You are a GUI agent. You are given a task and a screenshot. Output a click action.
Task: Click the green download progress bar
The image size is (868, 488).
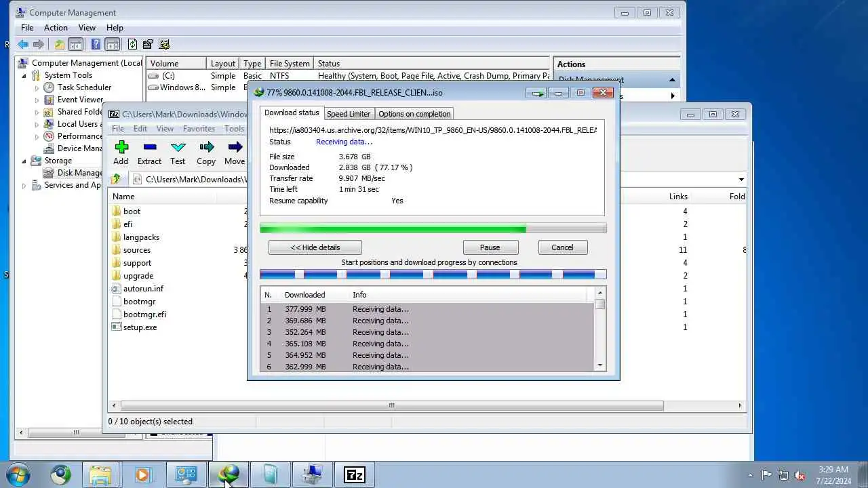433,228
